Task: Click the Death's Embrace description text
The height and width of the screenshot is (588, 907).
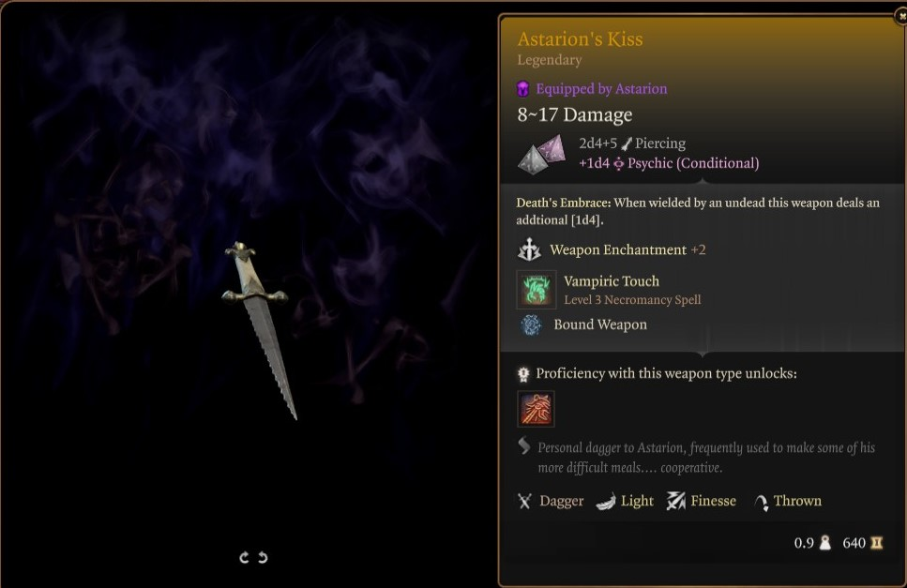Action: pos(698,212)
